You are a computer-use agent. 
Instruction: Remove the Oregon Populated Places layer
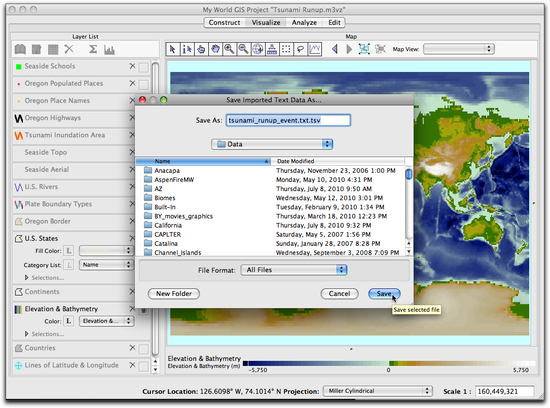[132, 83]
